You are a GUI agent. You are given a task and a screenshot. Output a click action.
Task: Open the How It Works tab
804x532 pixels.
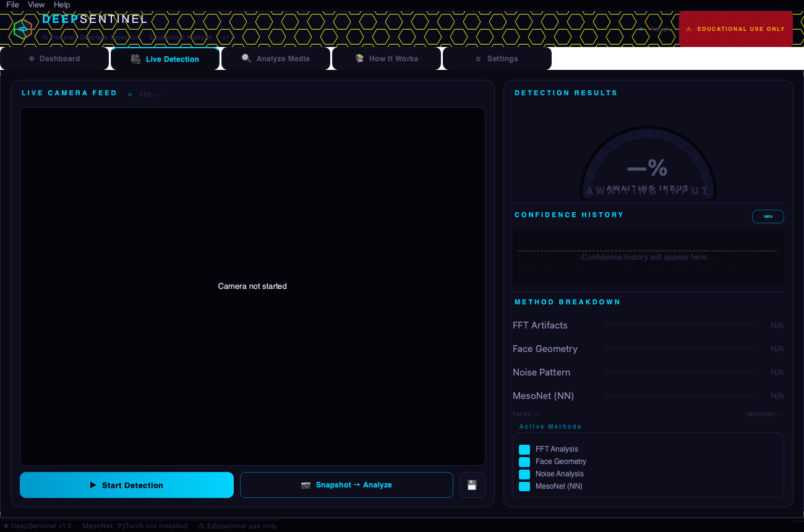click(x=387, y=59)
